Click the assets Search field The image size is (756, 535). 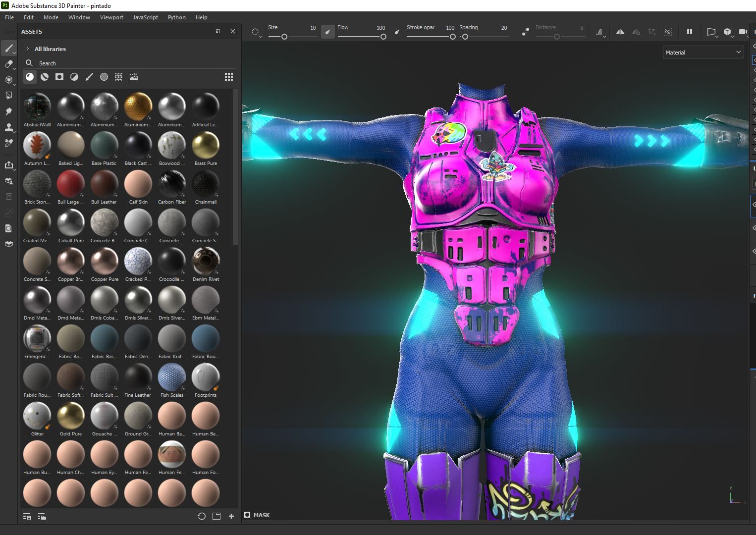[x=130, y=63]
